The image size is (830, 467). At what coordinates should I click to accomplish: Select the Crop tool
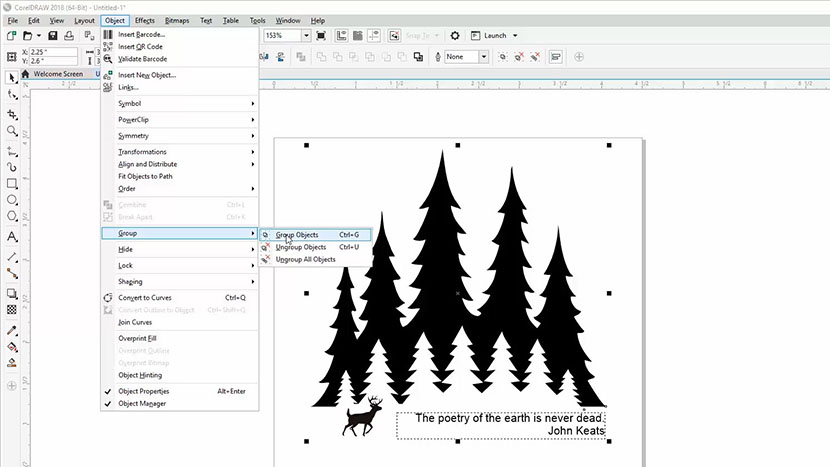(12, 114)
